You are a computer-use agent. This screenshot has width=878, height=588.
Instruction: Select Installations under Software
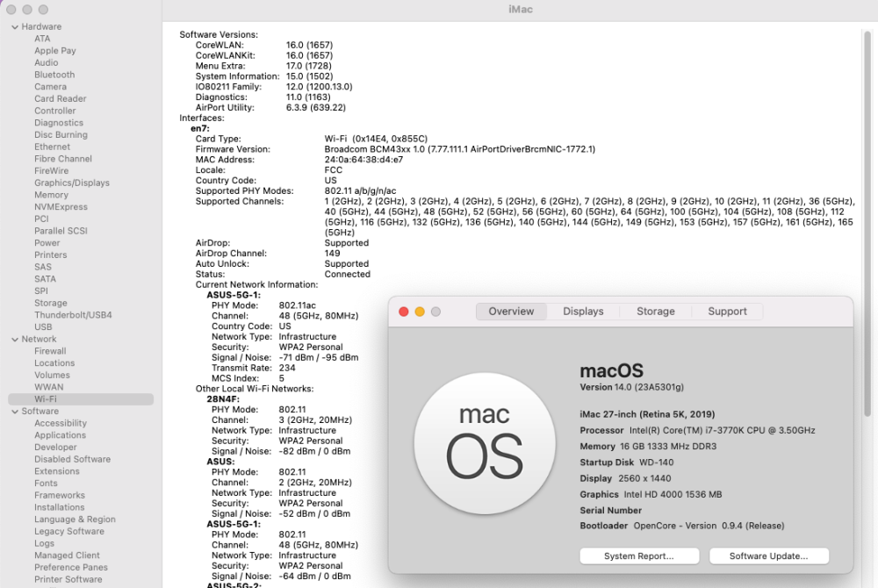click(60, 507)
